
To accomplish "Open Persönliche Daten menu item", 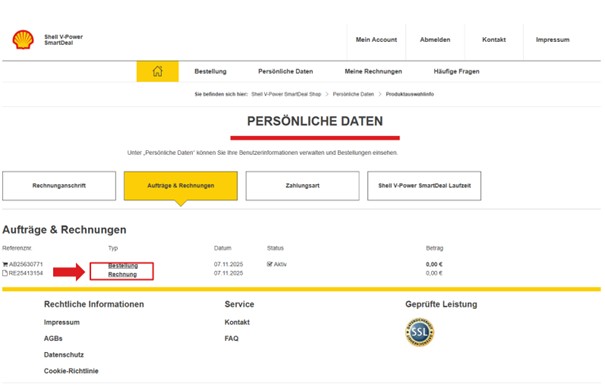I will pyautogui.click(x=286, y=71).
